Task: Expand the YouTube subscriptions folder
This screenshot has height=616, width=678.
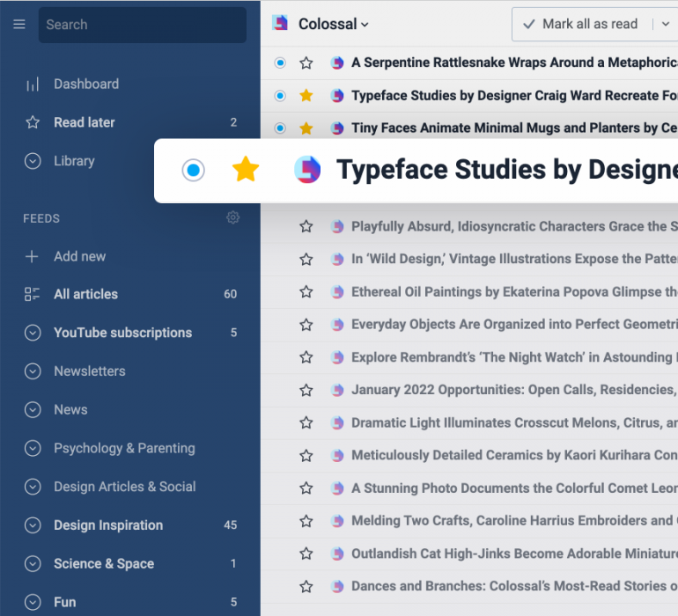Action: (x=33, y=333)
